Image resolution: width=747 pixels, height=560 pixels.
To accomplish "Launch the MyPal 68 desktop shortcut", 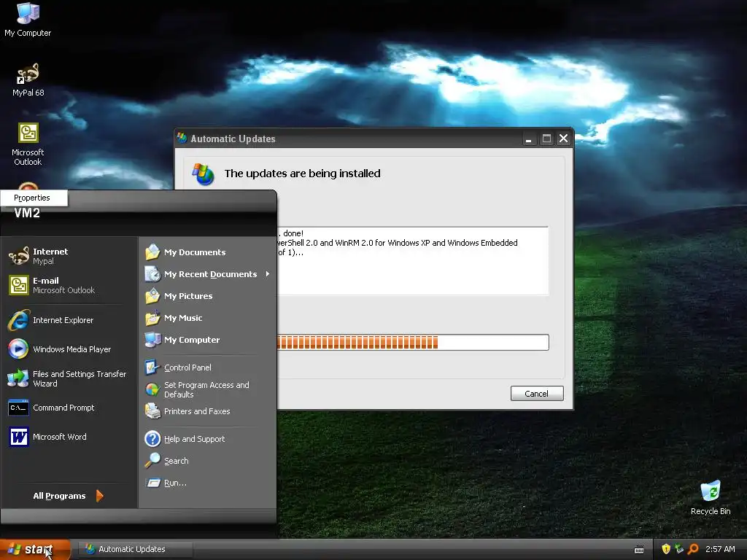I will [x=28, y=80].
